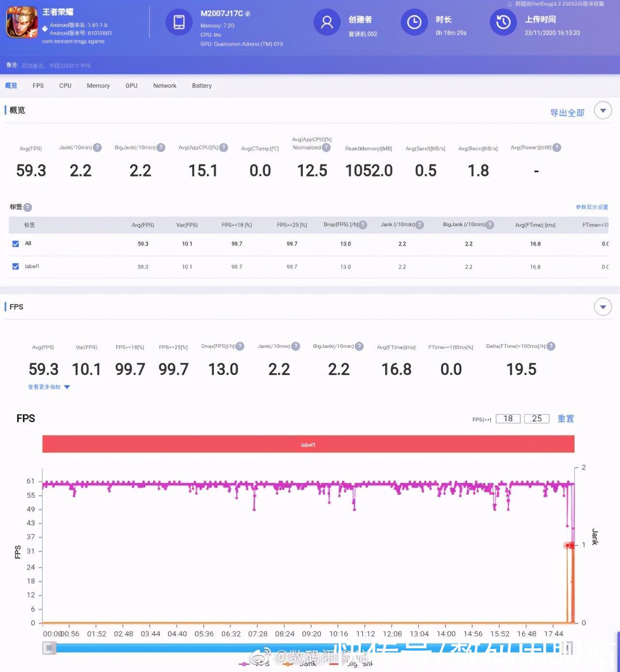This screenshot has width=620, height=672.
Task: Toggle the All row checkbox
Action: [15, 244]
